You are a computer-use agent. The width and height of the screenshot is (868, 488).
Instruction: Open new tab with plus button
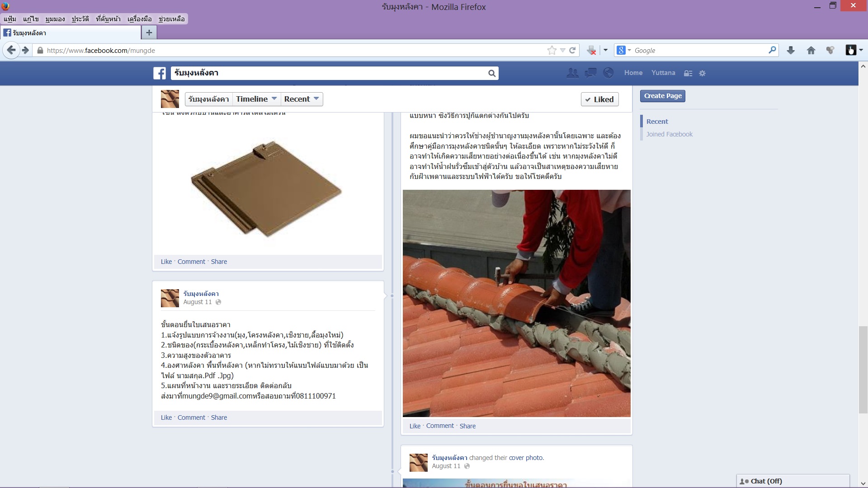pyautogui.click(x=149, y=33)
